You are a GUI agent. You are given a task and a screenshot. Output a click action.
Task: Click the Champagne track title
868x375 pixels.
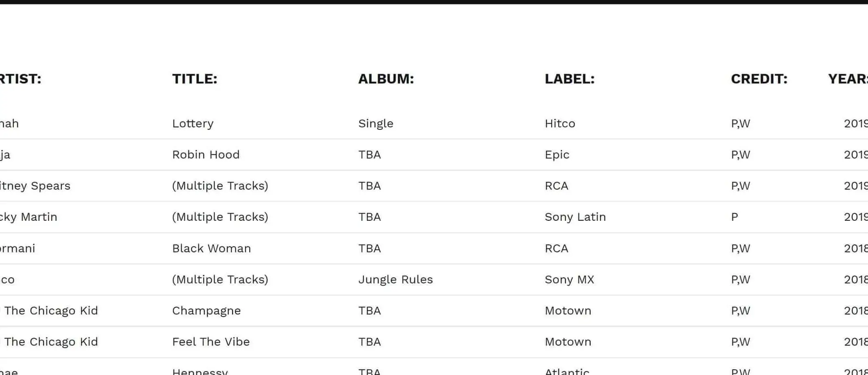(x=206, y=310)
